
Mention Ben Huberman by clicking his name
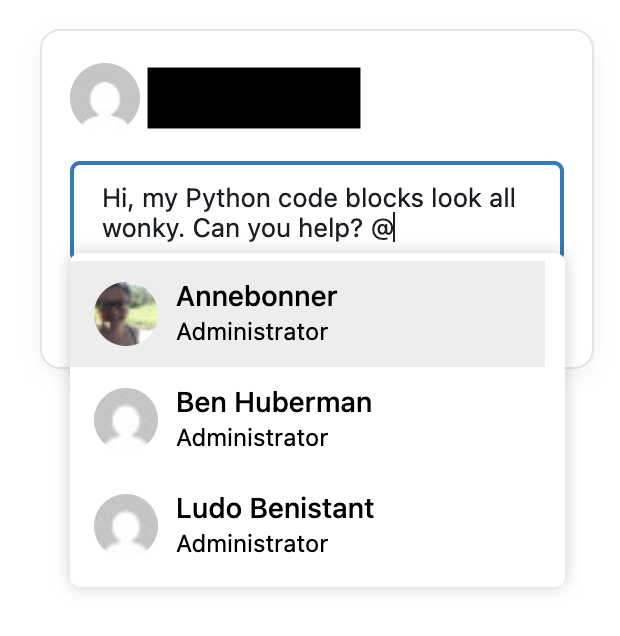click(x=274, y=403)
